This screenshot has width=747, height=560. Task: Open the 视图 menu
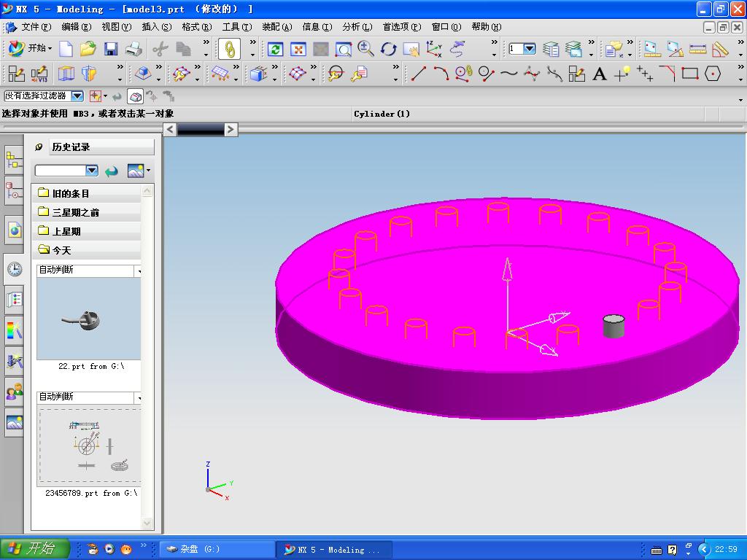point(116,27)
